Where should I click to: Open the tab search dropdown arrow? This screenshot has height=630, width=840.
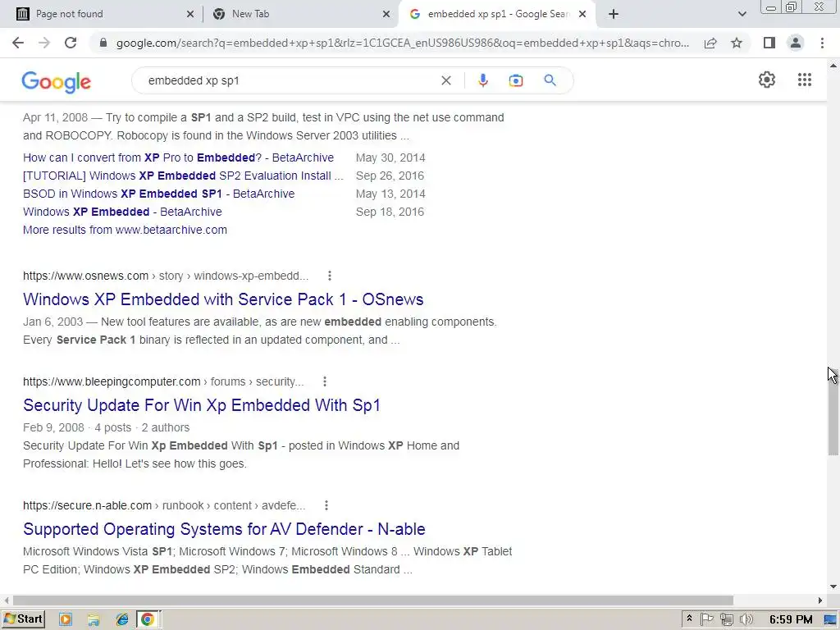point(742,14)
